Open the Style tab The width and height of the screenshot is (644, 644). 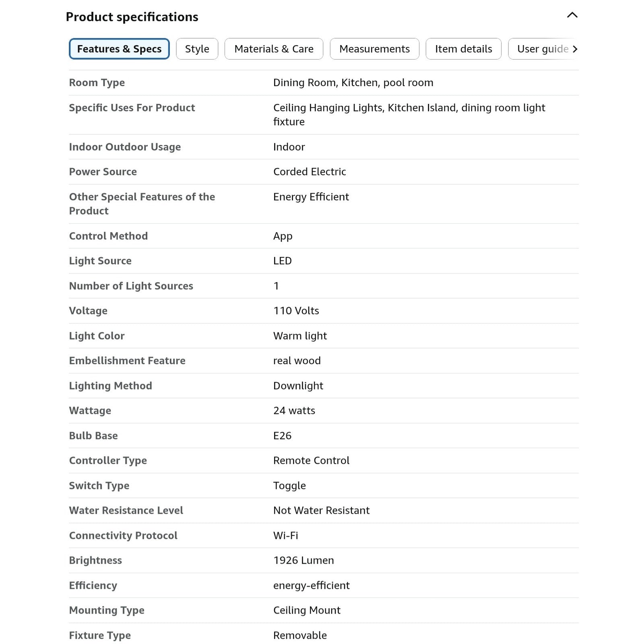tap(197, 49)
